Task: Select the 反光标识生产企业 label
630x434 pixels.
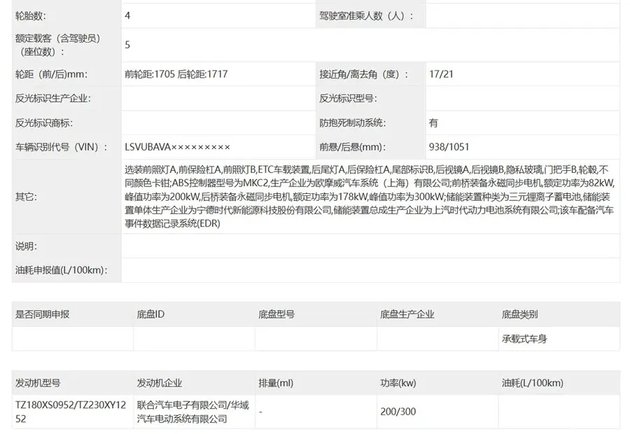Action: click(x=52, y=98)
